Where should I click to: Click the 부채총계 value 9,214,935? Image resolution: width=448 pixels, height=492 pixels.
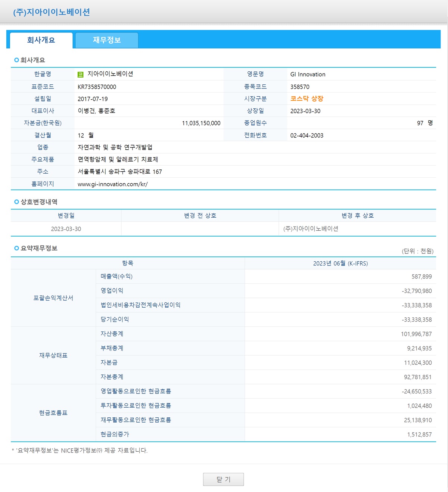(x=419, y=348)
